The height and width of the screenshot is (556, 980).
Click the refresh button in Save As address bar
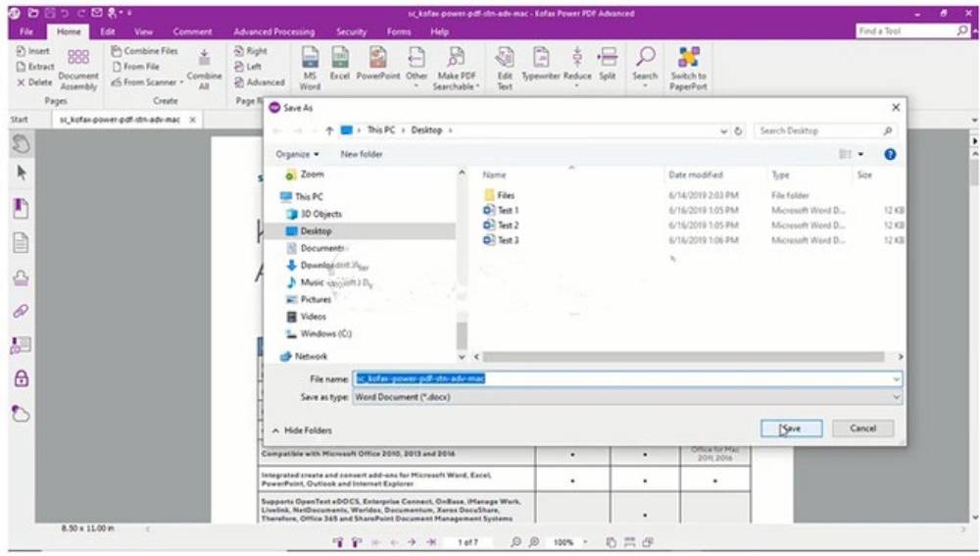point(738,130)
